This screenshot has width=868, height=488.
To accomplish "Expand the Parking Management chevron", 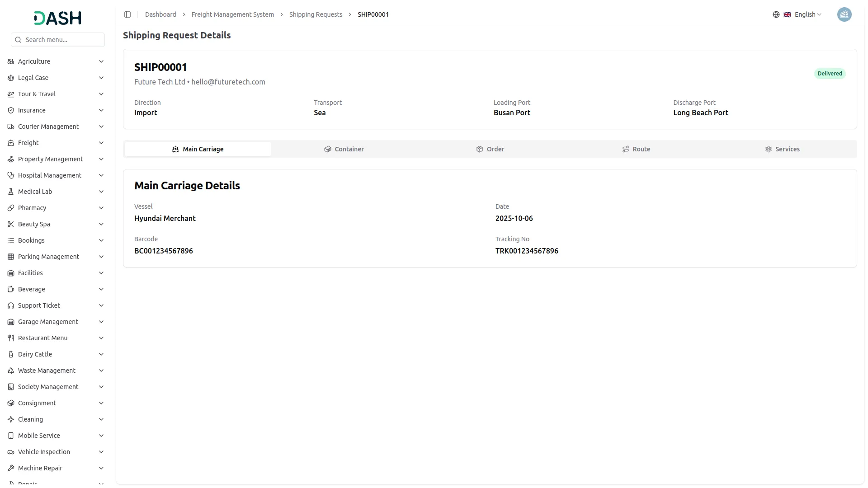I will [x=101, y=257].
